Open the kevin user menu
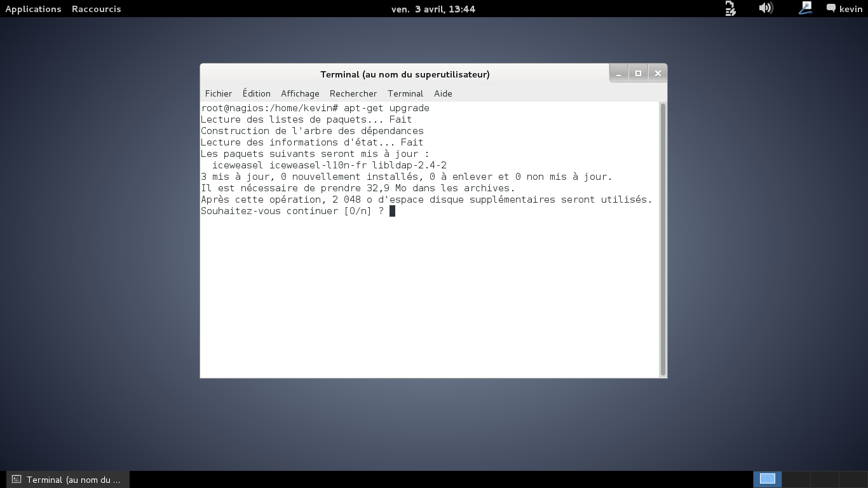The height and width of the screenshot is (488, 868). pyautogui.click(x=851, y=9)
